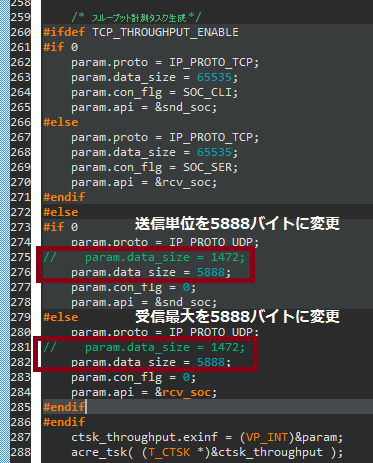
Task: Click the 送信単位を5888バイトに変更 annotation
Action: click(x=237, y=224)
